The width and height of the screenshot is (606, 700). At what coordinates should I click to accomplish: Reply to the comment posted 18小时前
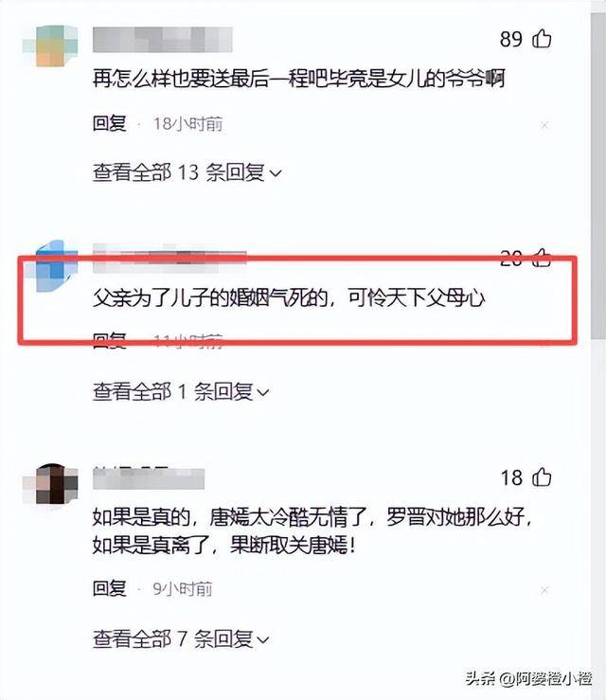(x=109, y=124)
